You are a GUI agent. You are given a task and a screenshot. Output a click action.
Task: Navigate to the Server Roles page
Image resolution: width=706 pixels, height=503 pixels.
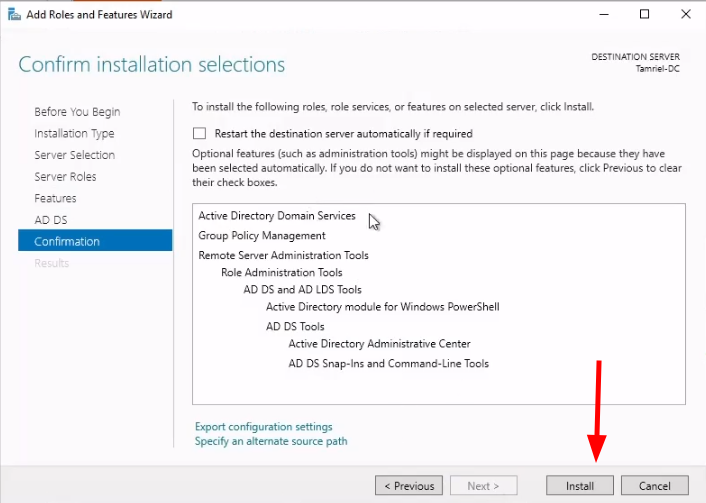pyautogui.click(x=65, y=177)
